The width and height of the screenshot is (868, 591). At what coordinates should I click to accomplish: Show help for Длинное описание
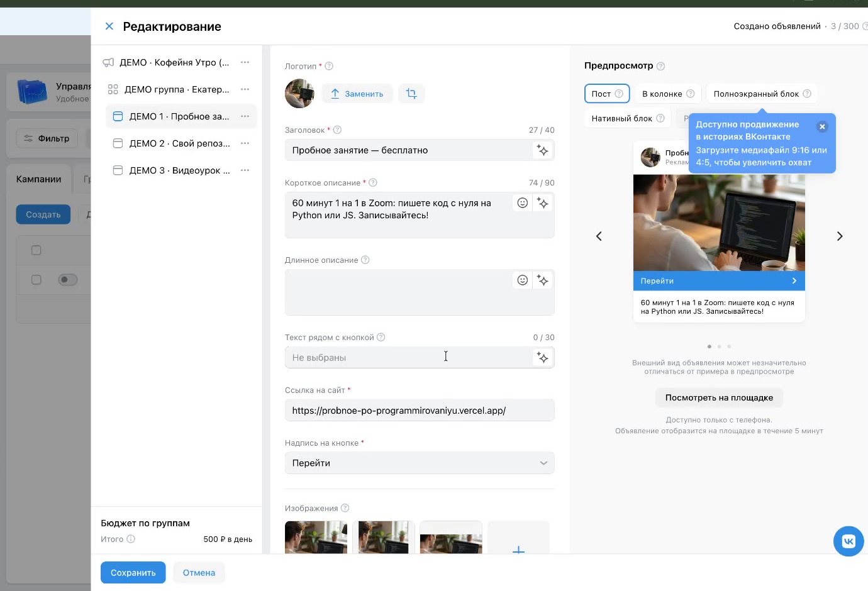(x=365, y=260)
